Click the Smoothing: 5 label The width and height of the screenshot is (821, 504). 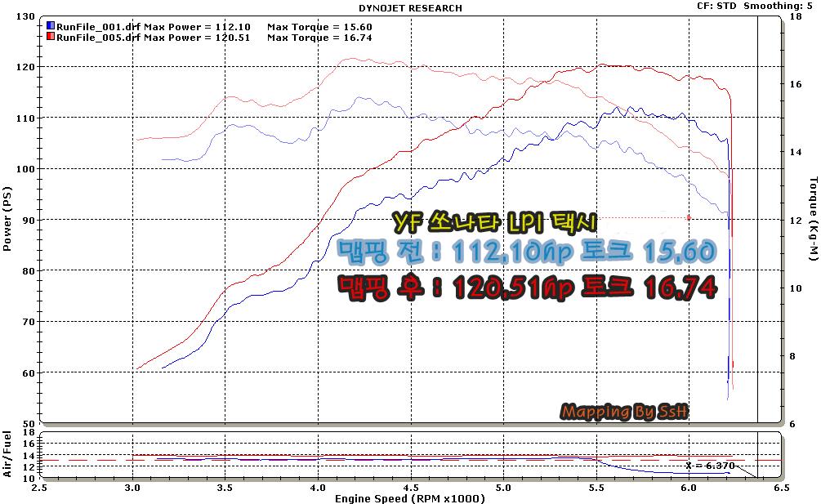pyautogui.click(x=778, y=6)
